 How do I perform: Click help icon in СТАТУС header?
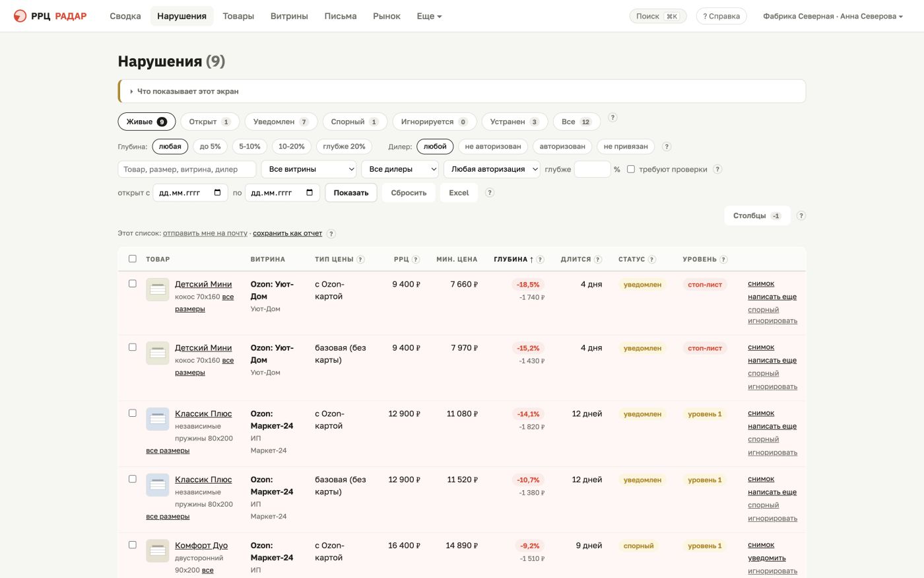click(x=652, y=260)
